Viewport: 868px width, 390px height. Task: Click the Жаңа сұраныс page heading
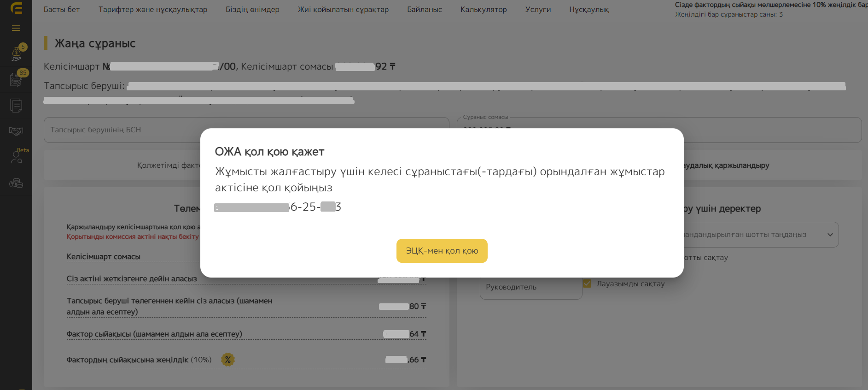[95, 43]
